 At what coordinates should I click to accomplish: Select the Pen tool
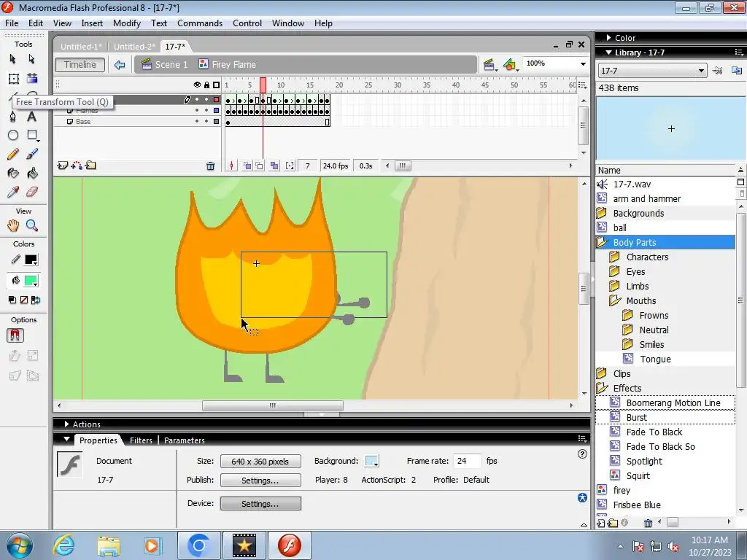(13, 116)
